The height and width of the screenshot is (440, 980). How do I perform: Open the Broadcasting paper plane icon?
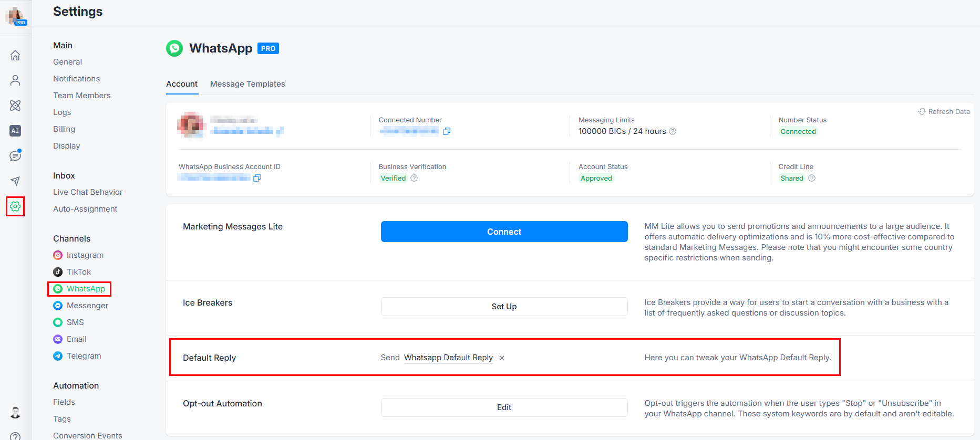15,181
